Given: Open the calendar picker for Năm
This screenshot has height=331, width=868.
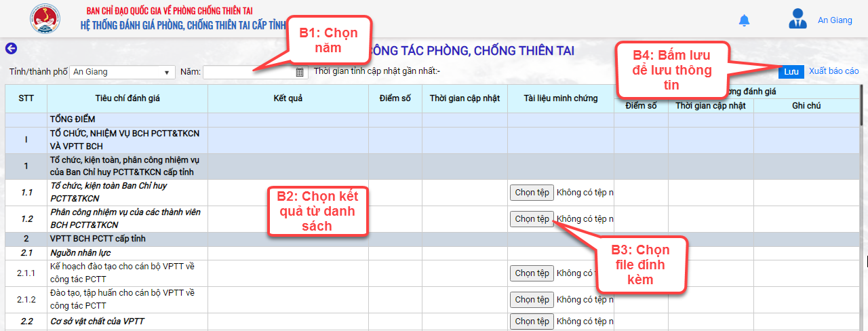Looking at the screenshot, I should 300,72.
